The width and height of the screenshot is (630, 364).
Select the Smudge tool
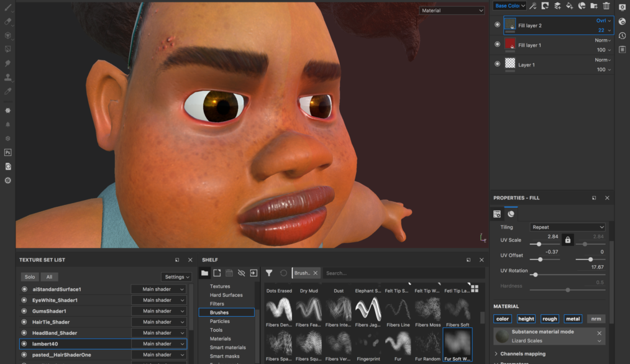[7, 63]
